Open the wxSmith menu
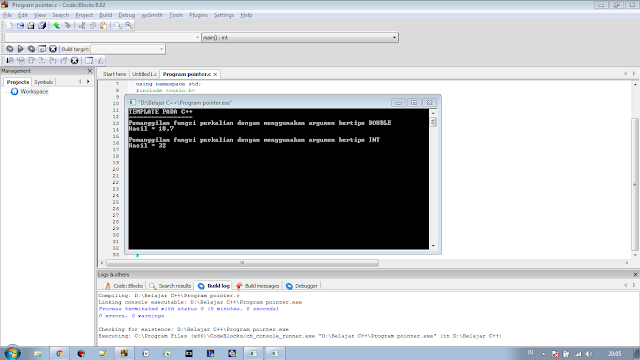Image resolution: width=640 pixels, height=360 pixels. (x=152, y=15)
